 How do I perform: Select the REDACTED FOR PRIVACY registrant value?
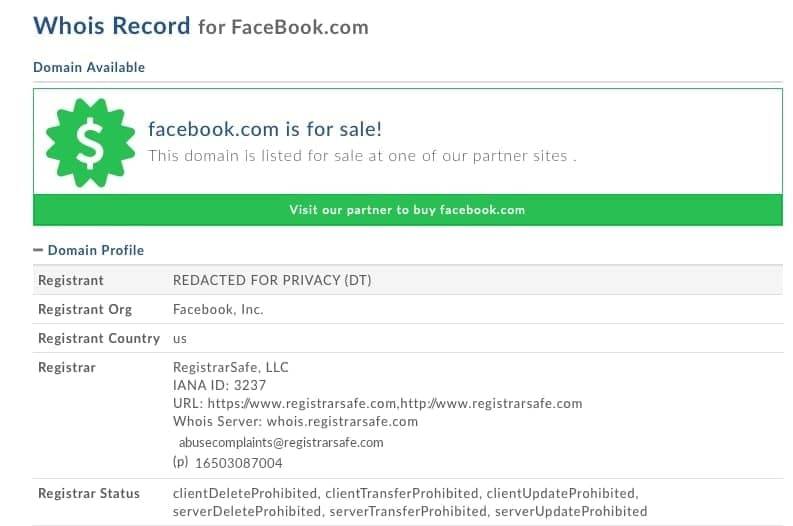pyautogui.click(x=272, y=281)
